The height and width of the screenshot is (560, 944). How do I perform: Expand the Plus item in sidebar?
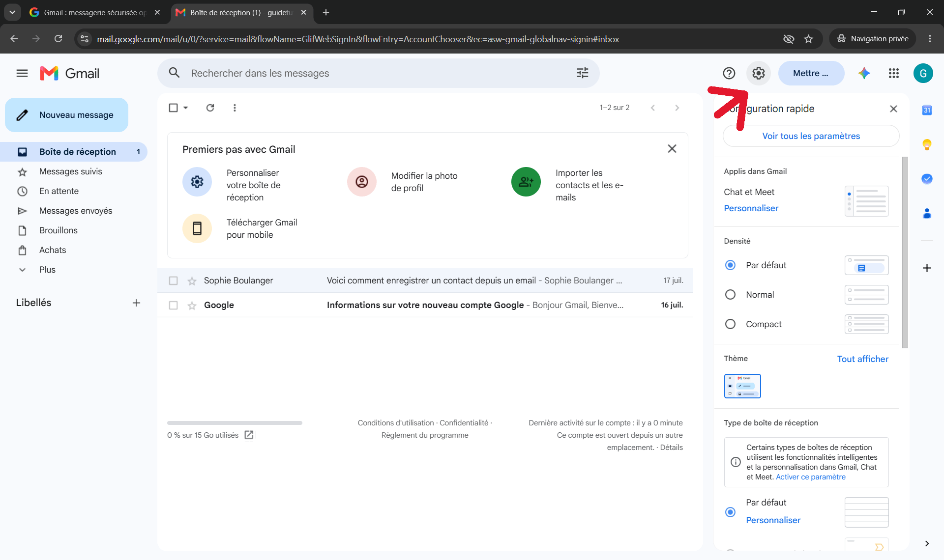pos(47,270)
